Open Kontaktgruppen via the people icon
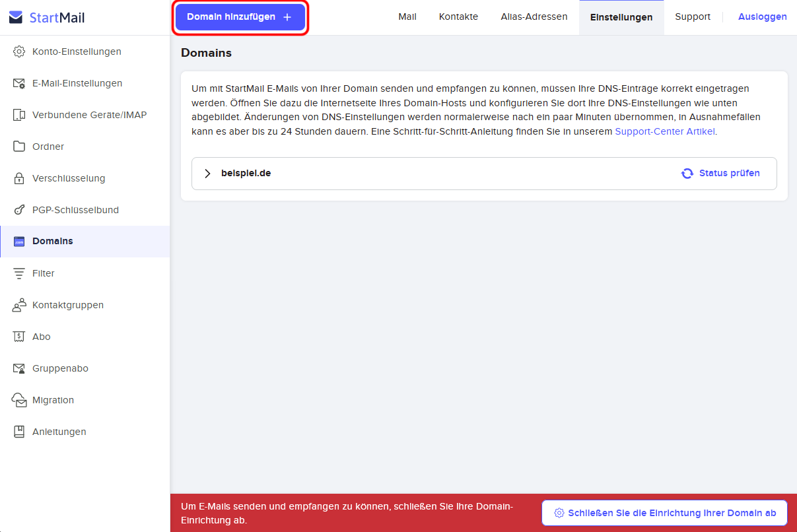Screen dimensions: 797x532 18,305
